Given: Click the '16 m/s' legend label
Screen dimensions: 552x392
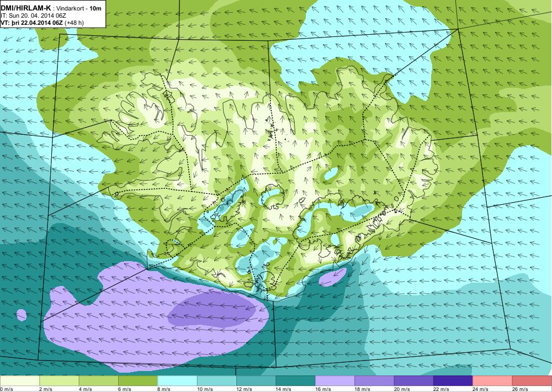Looking at the screenshot, I should tap(323, 389).
